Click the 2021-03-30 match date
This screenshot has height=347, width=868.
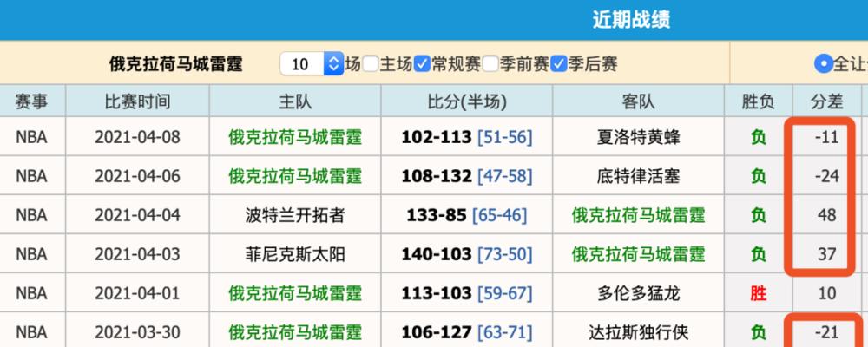138,332
